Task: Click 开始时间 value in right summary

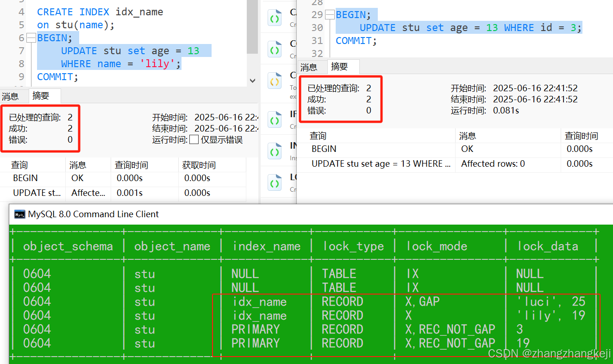Action: coord(535,88)
